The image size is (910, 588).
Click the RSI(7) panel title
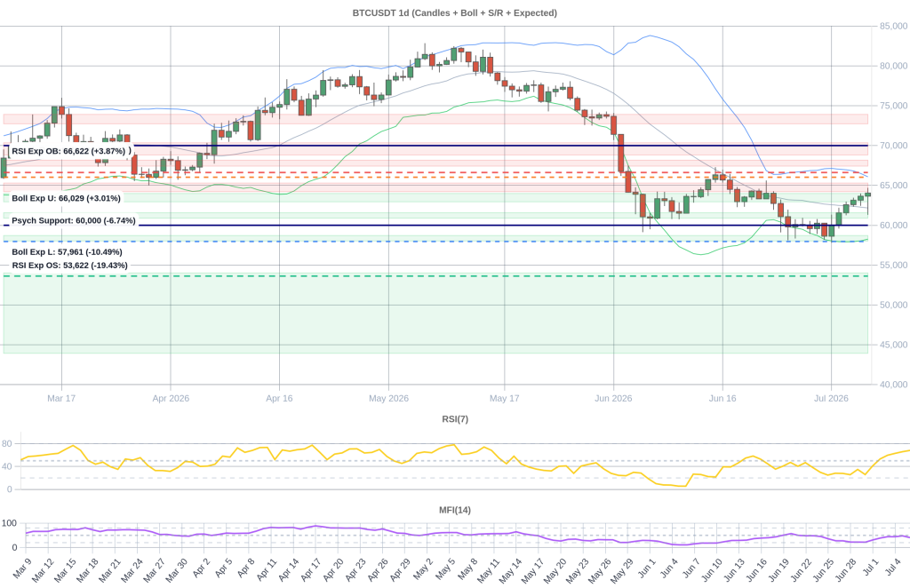455,419
